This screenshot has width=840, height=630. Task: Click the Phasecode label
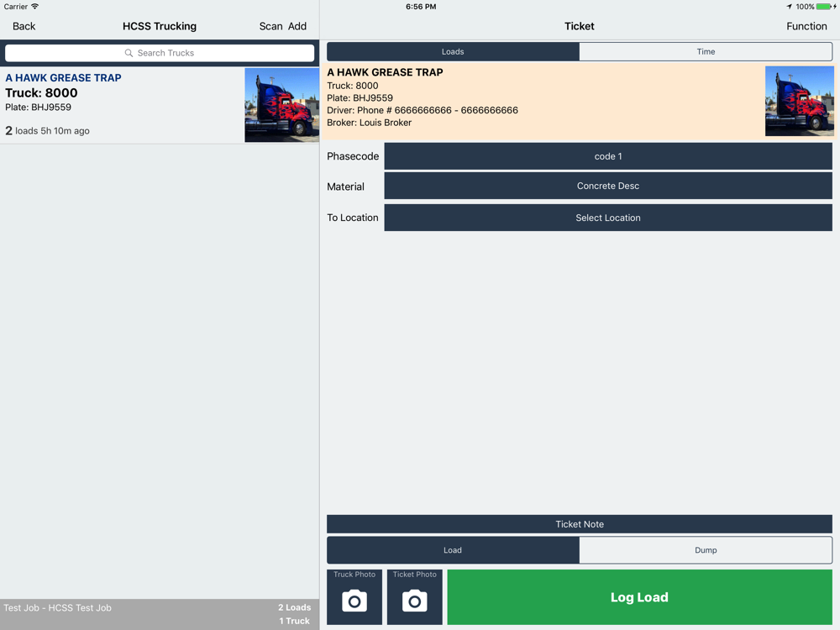click(353, 156)
